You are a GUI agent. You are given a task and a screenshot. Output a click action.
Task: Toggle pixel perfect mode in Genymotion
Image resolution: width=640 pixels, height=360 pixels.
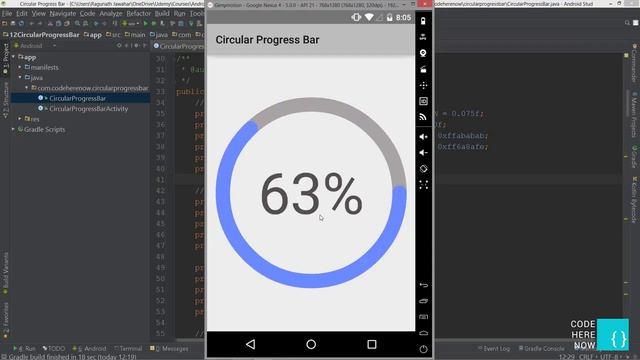[423, 184]
